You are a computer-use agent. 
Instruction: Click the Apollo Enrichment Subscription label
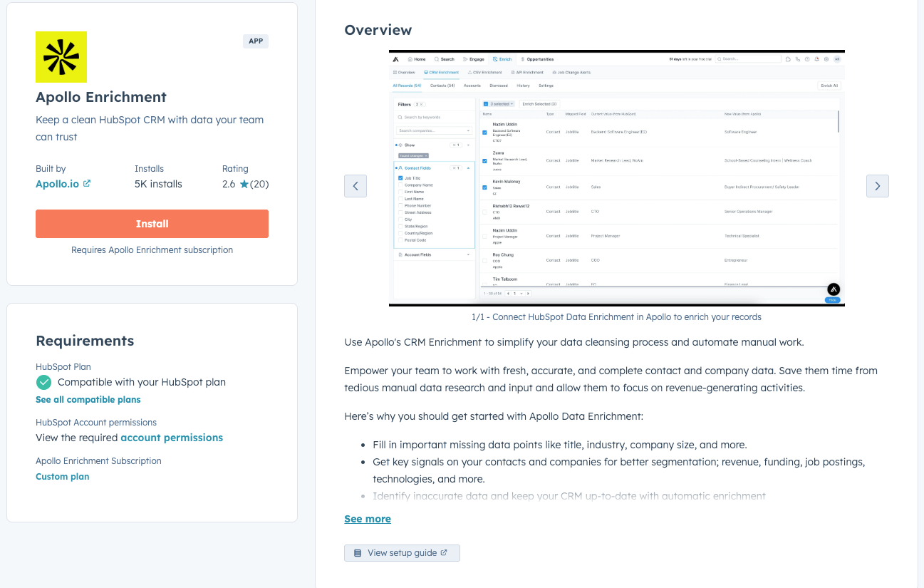98,461
